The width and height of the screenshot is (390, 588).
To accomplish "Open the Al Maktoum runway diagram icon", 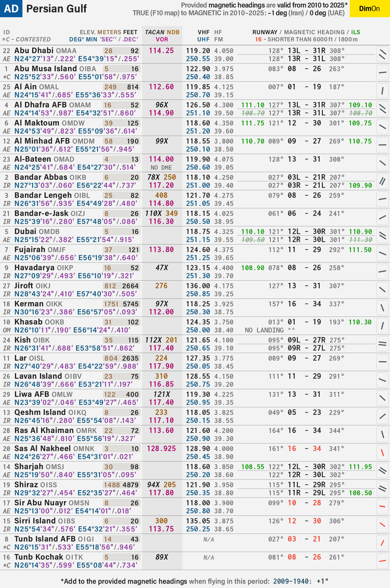I will coord(383,127).
